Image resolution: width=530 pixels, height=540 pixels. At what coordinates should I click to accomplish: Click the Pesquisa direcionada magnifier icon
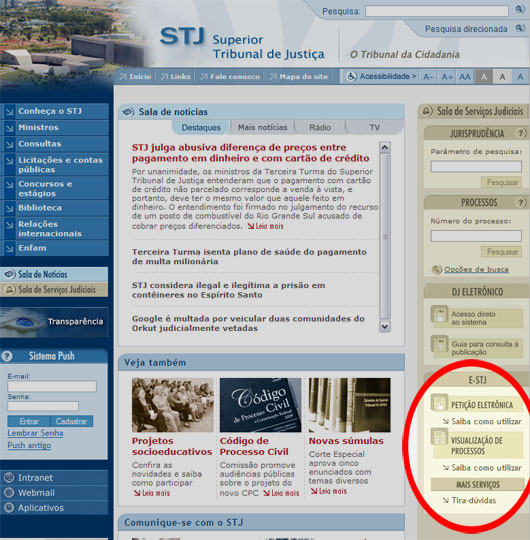pyautogui.click(x=519, y=28)
